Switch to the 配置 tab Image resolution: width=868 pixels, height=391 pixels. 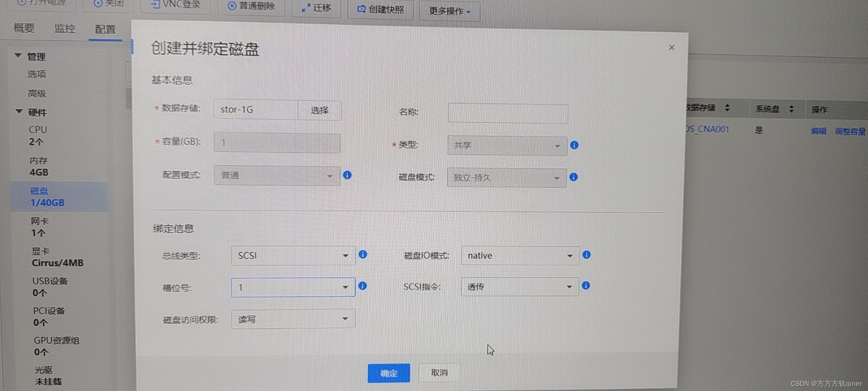click(x=105, y=29)
